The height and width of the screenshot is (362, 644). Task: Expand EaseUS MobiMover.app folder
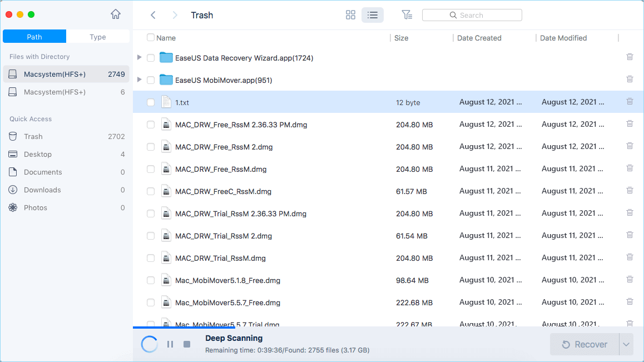pos(140,80)
